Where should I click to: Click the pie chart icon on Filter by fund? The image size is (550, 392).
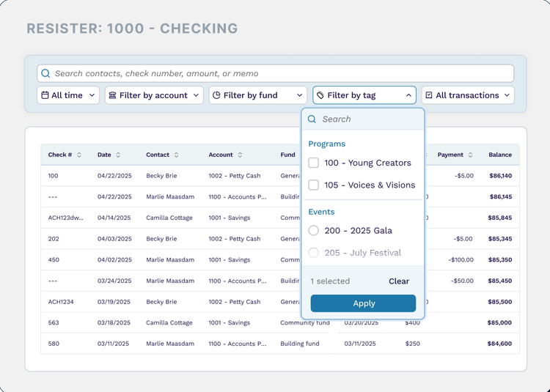tap(216, 95)
